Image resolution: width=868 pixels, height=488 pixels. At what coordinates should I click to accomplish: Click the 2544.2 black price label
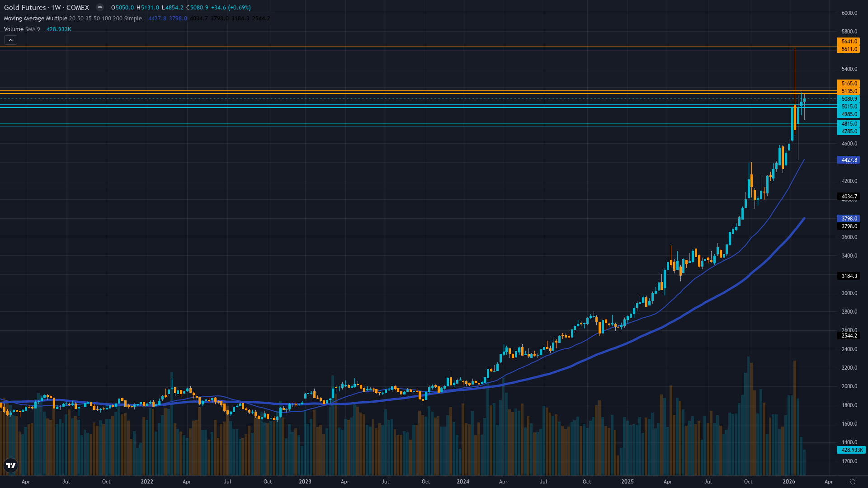point(849,336)
